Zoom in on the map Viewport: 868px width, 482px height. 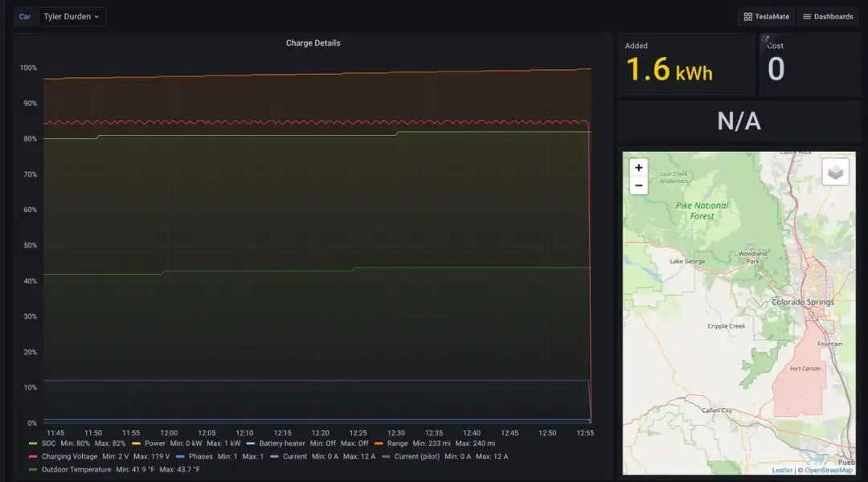pyautogui.click(x=638, y=168)
